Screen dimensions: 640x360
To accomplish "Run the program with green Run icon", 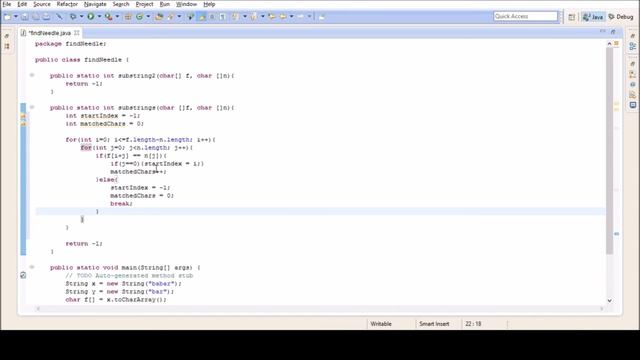I will pyautogui.click(x=91, y=16).
